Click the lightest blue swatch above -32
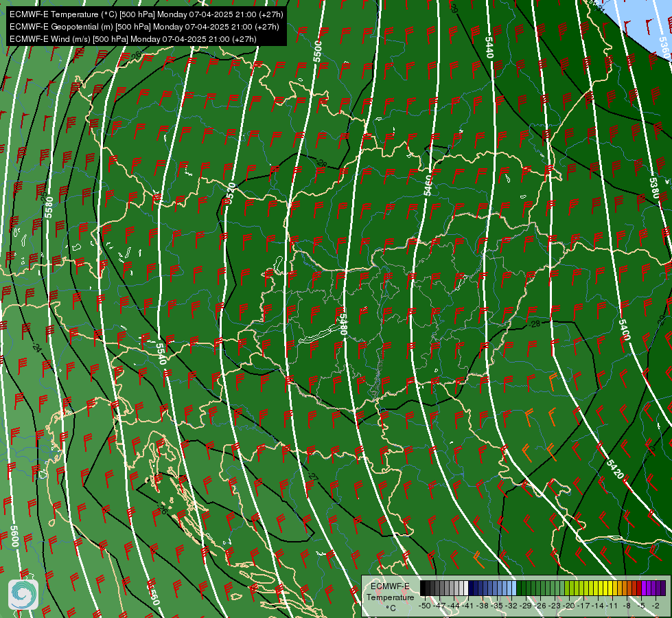 coord(514,588)
